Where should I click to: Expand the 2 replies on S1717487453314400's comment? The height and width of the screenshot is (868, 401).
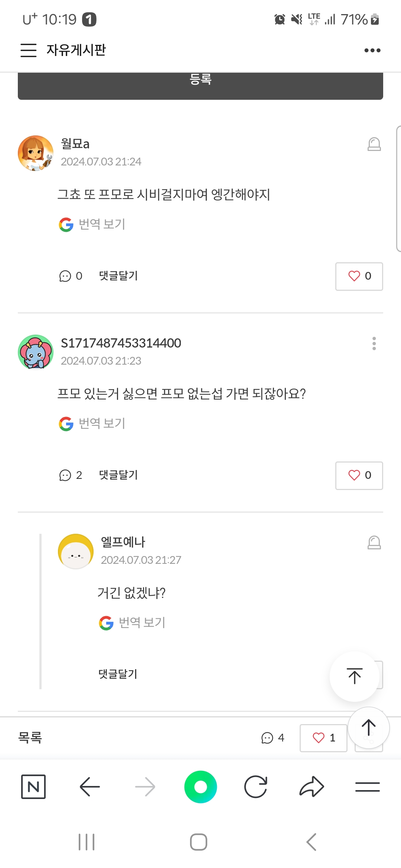[x=71, y=475]
